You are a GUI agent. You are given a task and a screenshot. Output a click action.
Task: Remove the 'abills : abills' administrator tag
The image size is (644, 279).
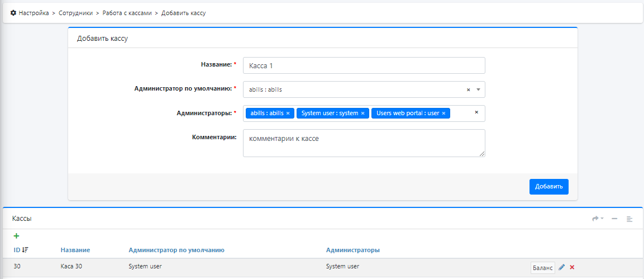288,114
